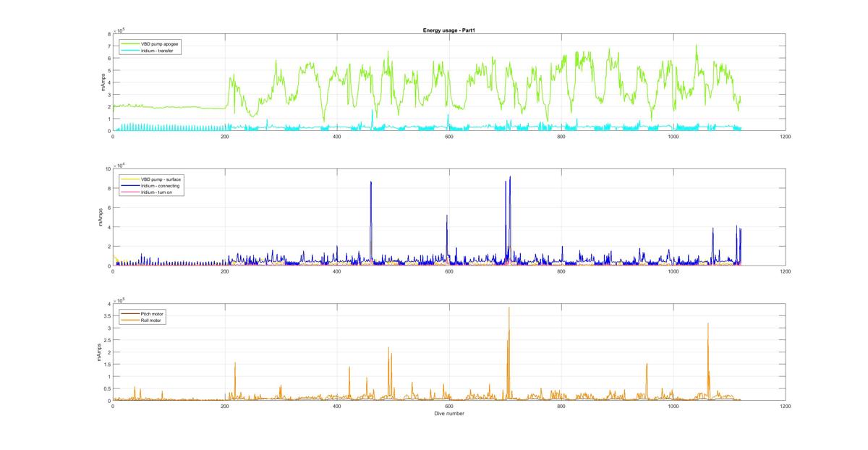The image size is (868, 450).
Task: Click the 'Energy usage - Part1' title
Action: (448, 30)
